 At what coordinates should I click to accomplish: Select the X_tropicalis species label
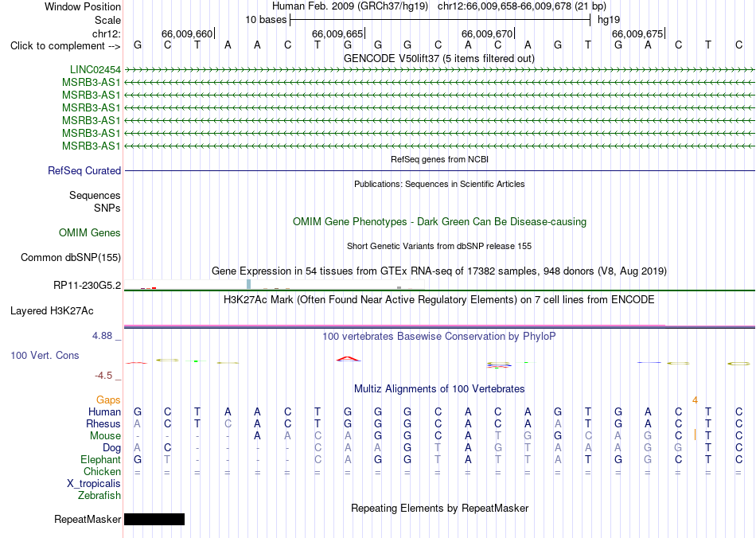[94, 484]
